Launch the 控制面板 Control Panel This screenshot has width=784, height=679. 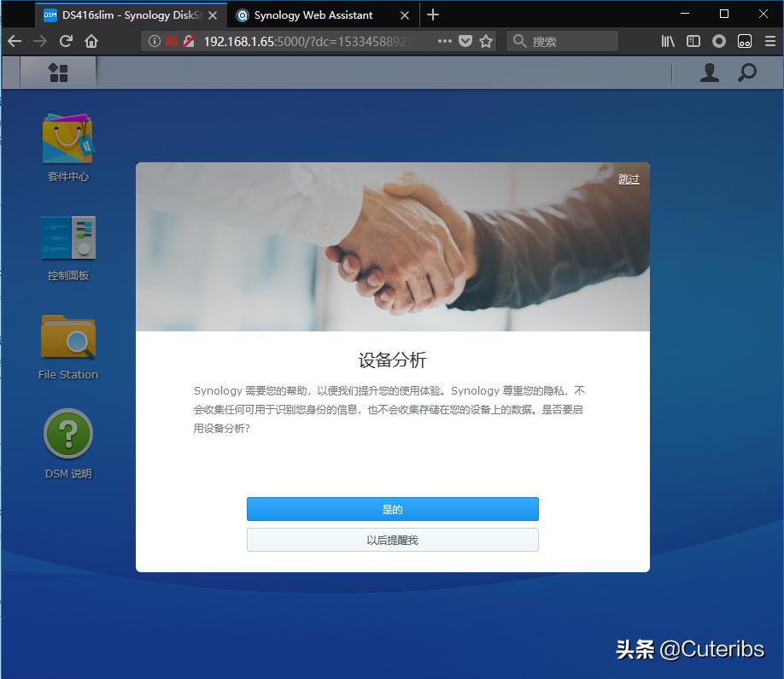click(67, 237)
